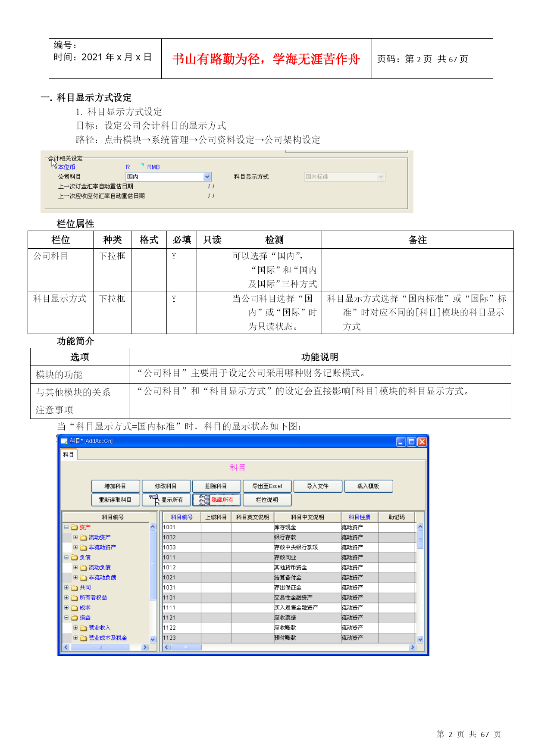This screenshot has height=756, width=535.
Task: Click the 上级科目 column header
Action: pos(216,517)
